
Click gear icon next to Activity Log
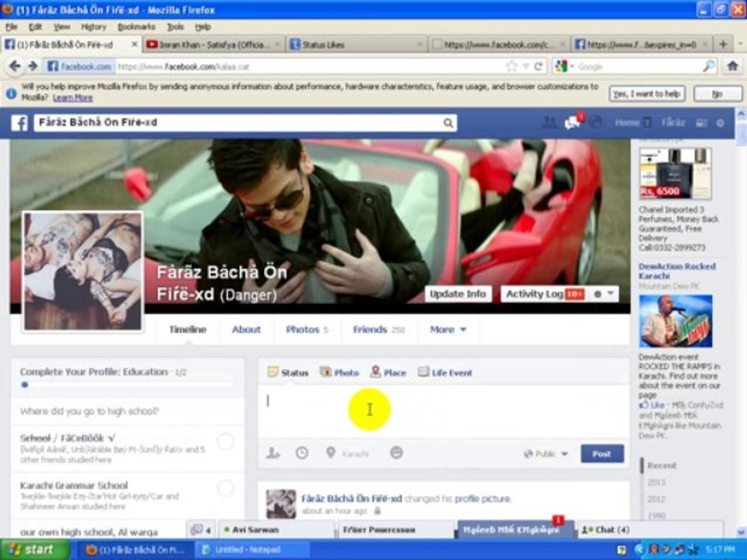598,294
